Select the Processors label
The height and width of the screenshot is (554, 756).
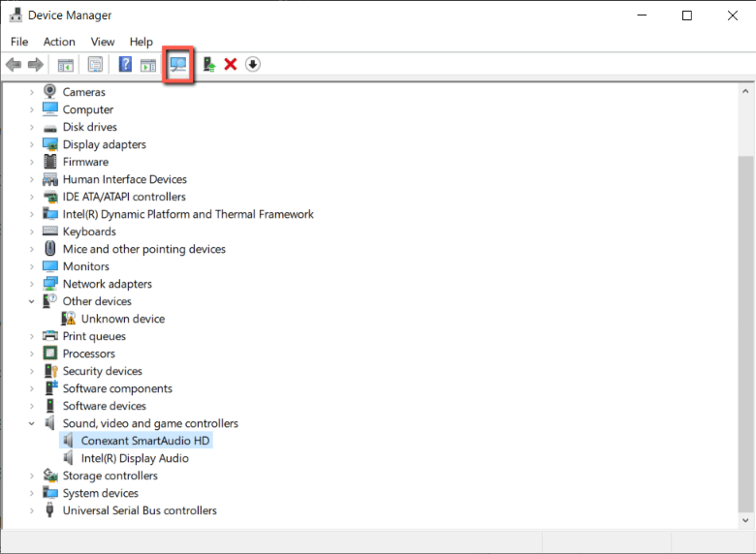89,354
